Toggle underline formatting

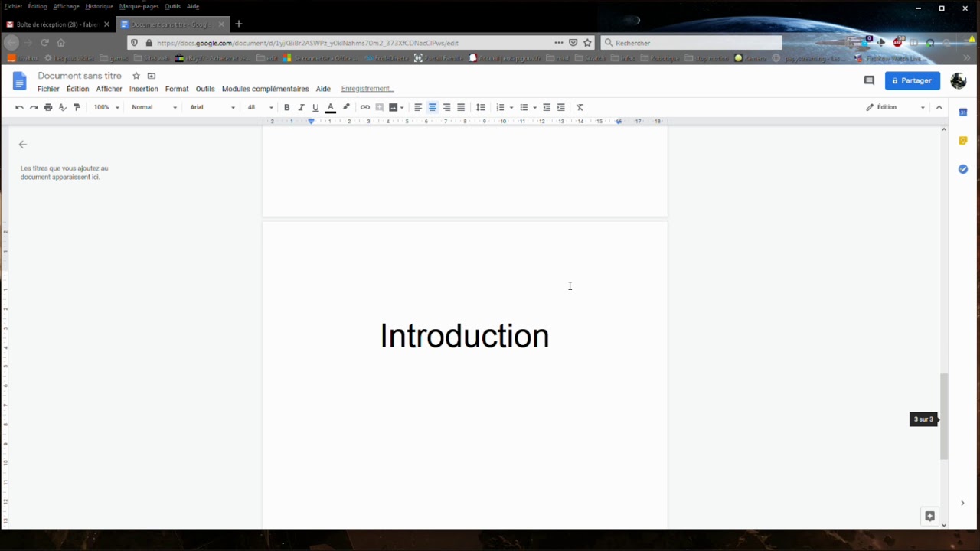[x=315, y=107]
